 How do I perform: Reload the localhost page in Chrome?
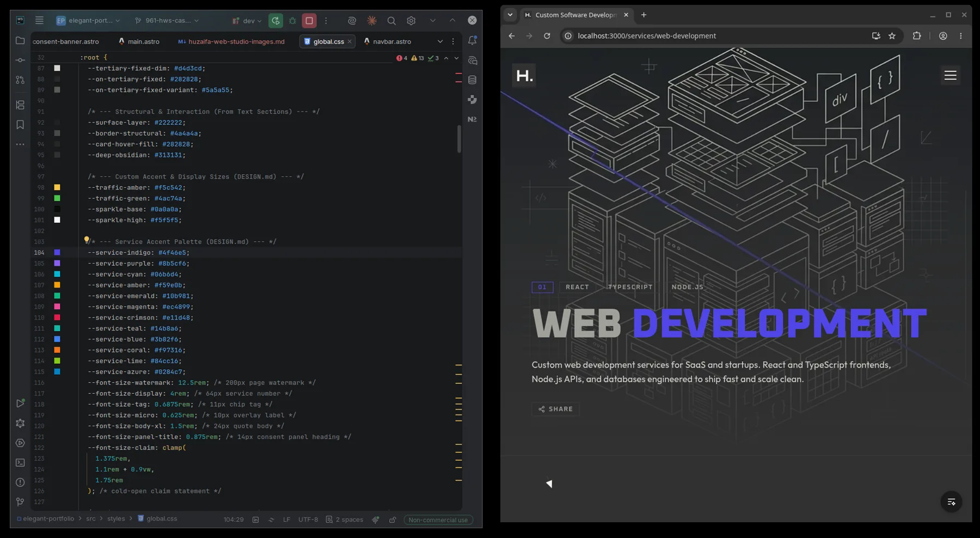(x=547, y=36)
